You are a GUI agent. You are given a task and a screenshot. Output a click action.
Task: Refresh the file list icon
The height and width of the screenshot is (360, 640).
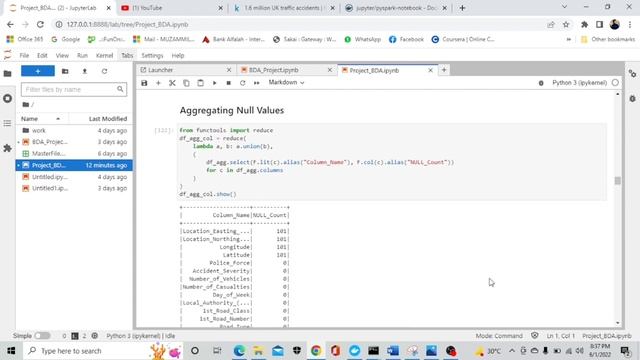(104, 71)
